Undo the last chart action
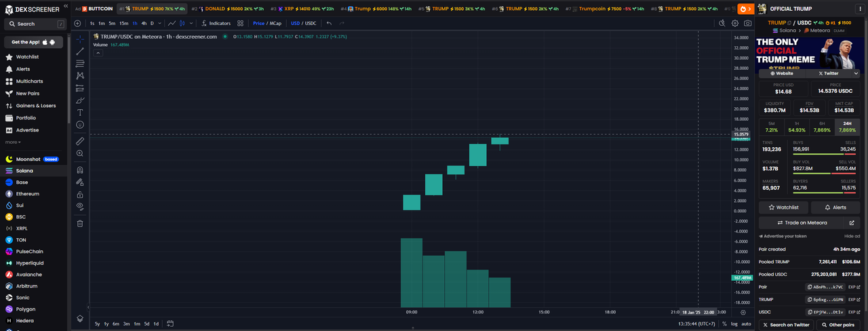 click(x=329, y=23)
